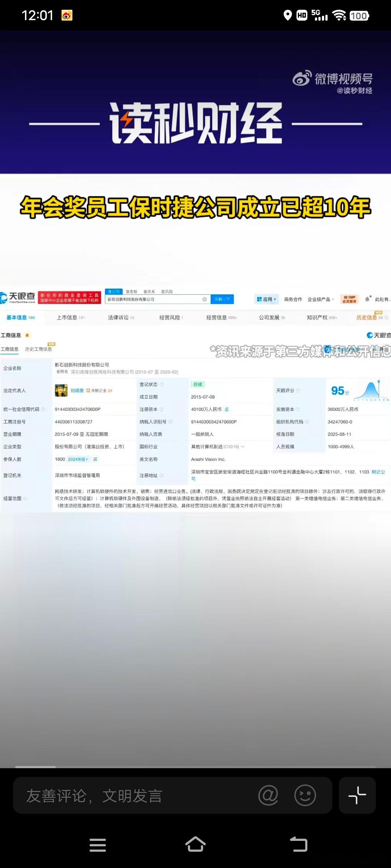The image size is (391, 868).
Task: Tap the notification bell icon on Tianyancha
Action: coord(367,299)
